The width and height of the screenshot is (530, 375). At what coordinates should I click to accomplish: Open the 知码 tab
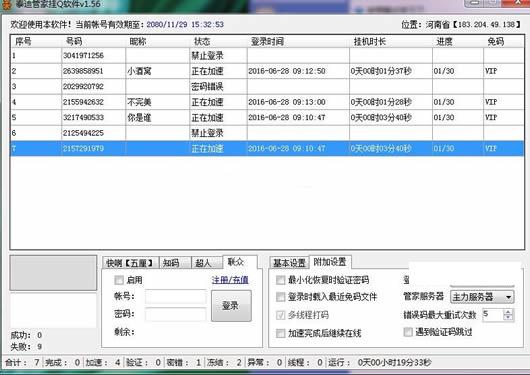174,263
